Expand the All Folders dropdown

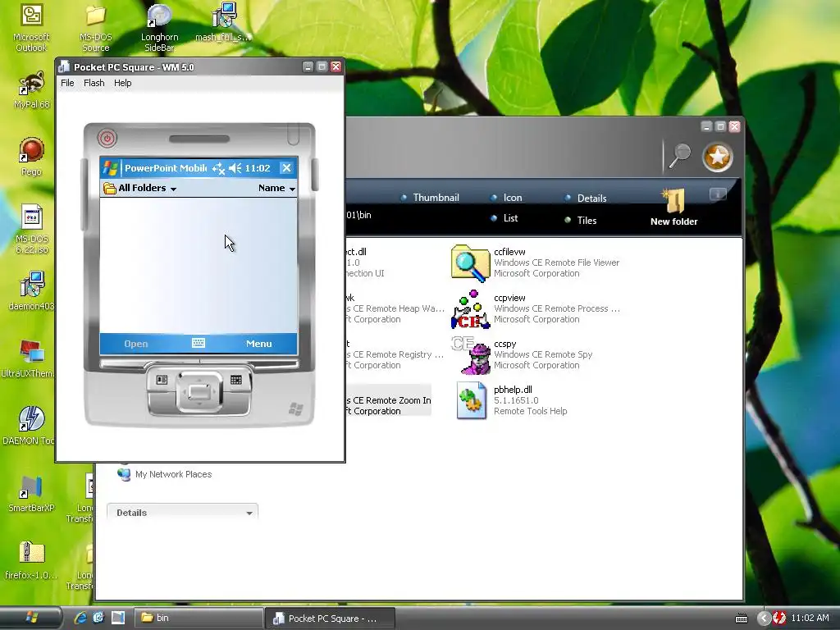point(139,188)
